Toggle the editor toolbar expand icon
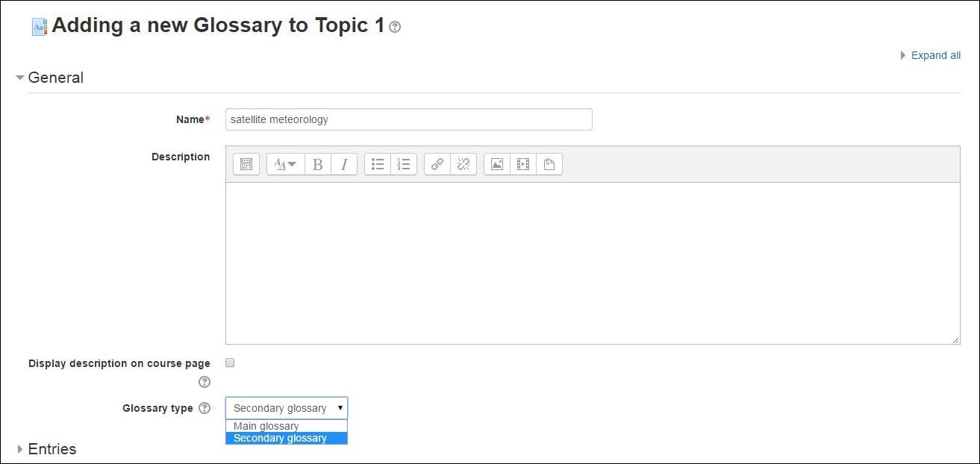The width and height of the screenshot is (980, 464). 246,164
